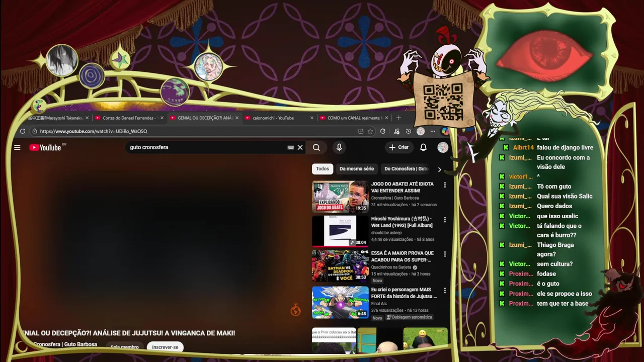Close the Masayoshi Takanaka tab
Image resolution: width=644 pixels, height=362 pixels.
click(x=87, y=118)
